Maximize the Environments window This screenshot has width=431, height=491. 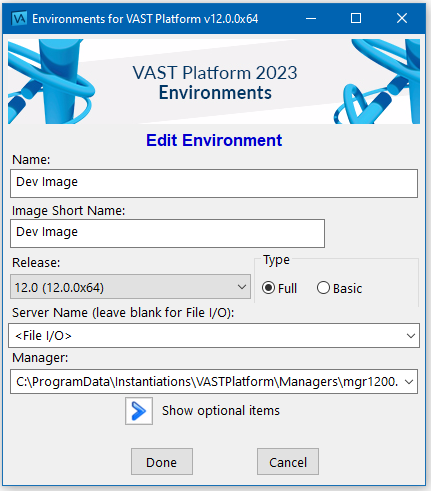[x=356, y=18]
